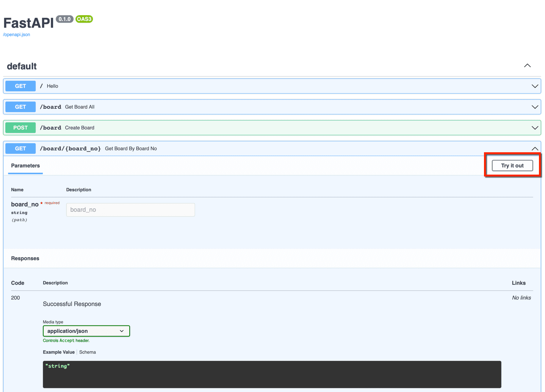
Task: Click the GET badge on Get Board All
Action: click(x=20, y=106)
